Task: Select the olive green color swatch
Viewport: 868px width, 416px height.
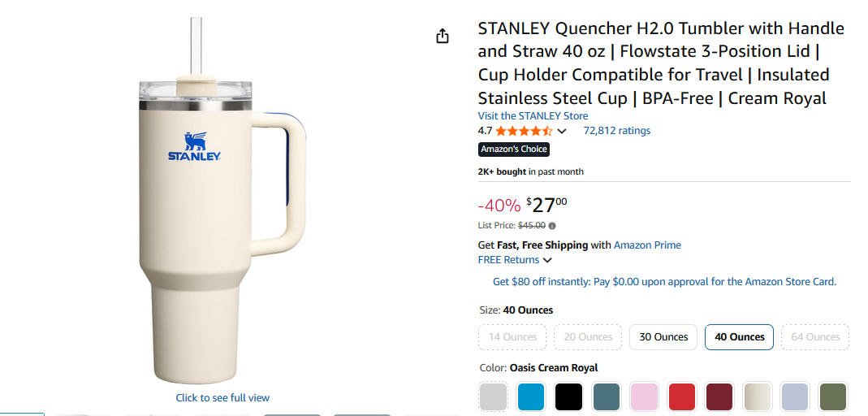Action: [x=832, y=396]
